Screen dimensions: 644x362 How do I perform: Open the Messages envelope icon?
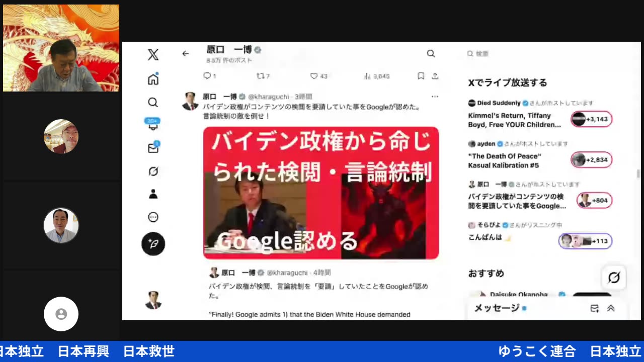point(153,148)
